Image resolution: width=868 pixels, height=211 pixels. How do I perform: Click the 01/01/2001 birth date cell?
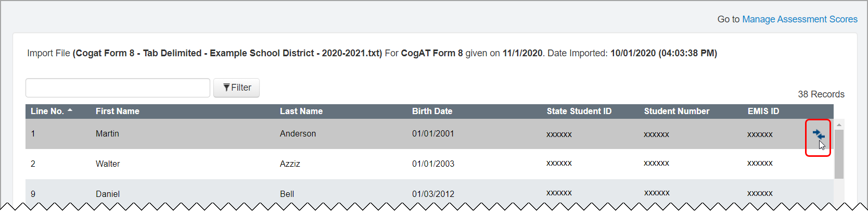433,134
